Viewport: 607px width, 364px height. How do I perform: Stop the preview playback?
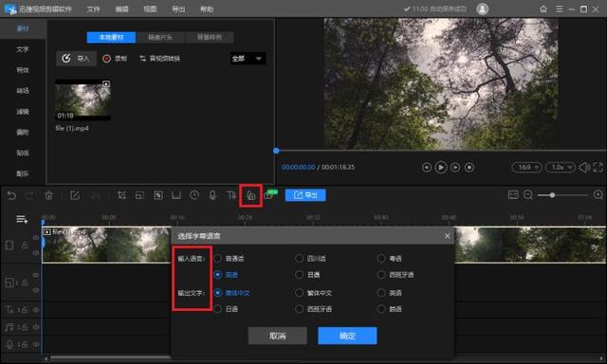coord(469,167)
